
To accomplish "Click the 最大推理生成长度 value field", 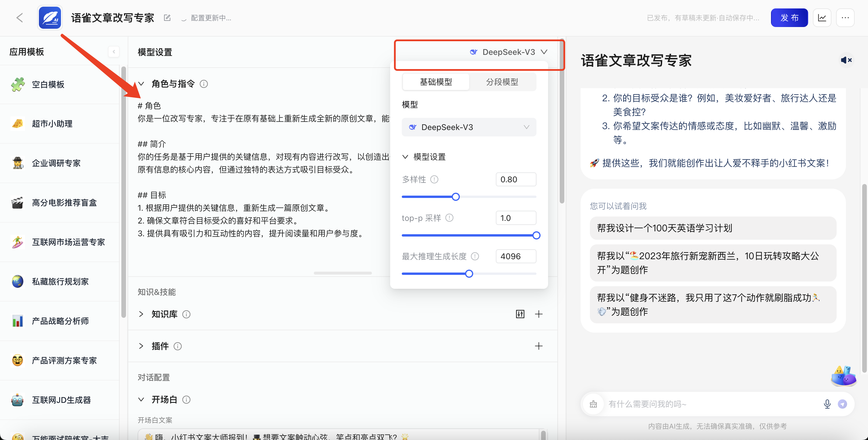I will pos(516,256).
